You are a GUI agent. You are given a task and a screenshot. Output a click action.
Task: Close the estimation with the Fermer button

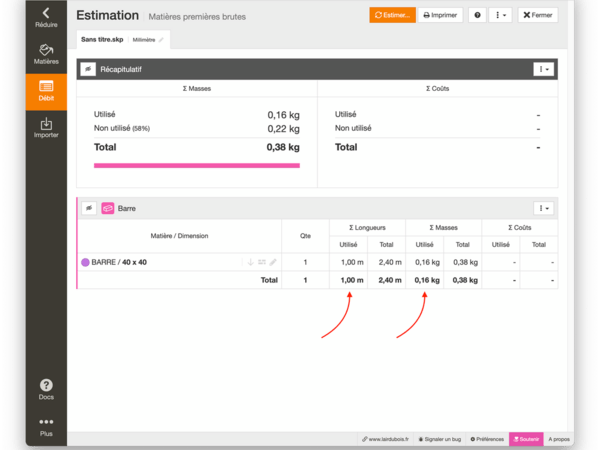539,16
